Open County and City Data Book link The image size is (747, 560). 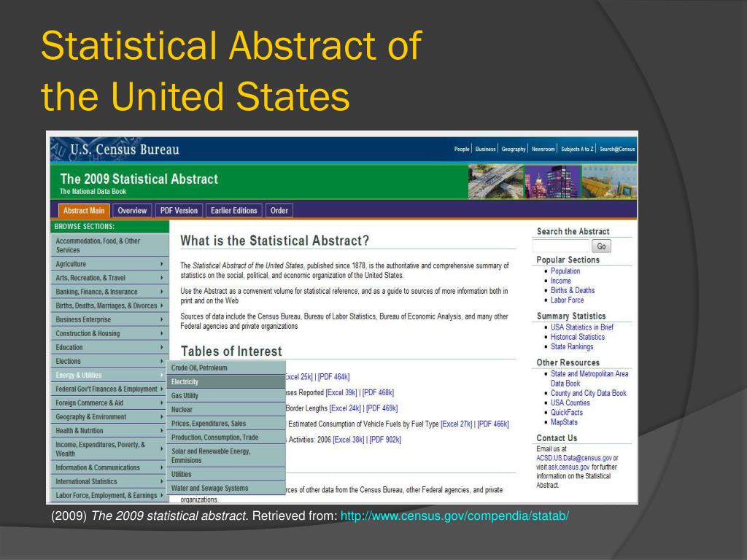click(589, 393)
